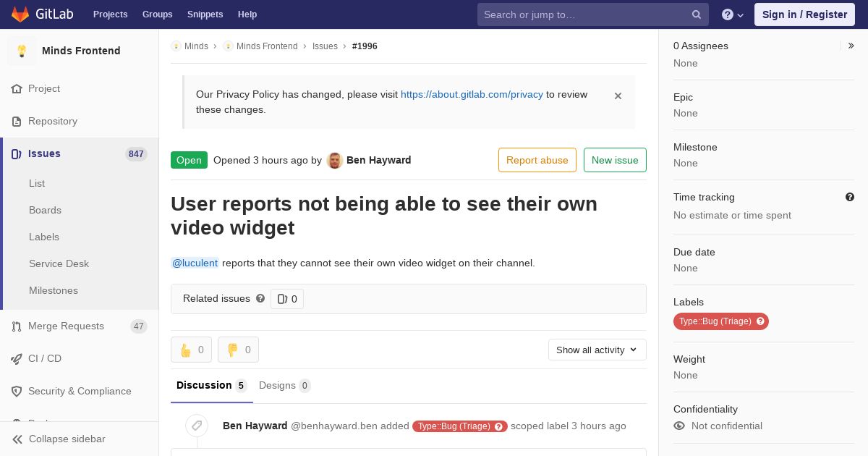The image size is (868, 456).
Task: Switch to the Designs tab
Action: [x=285, y=386]
